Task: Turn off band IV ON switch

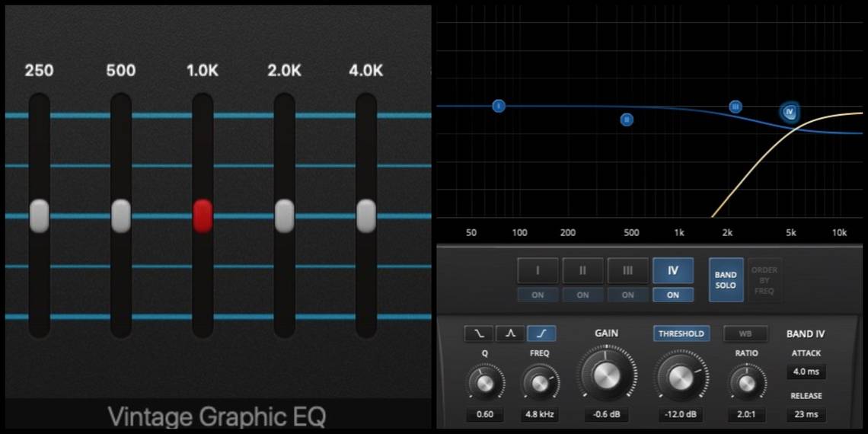Action: pos(673,295)
